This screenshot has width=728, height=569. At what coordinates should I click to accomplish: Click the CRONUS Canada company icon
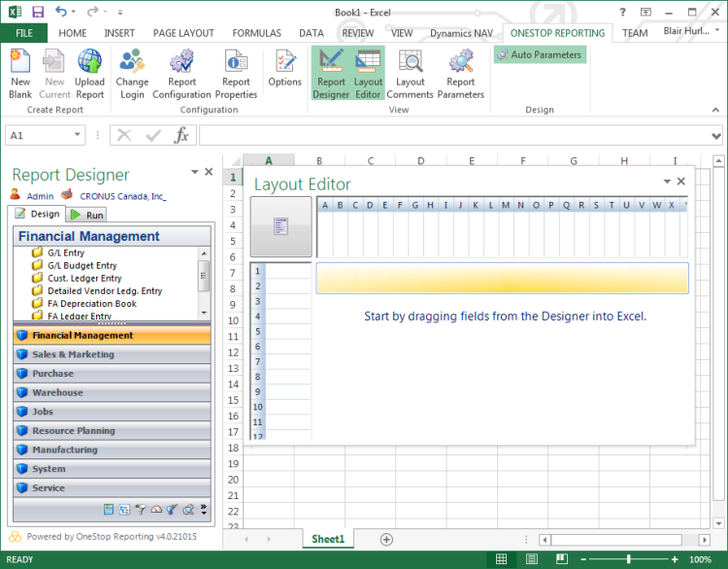click(x=67, y=194)
